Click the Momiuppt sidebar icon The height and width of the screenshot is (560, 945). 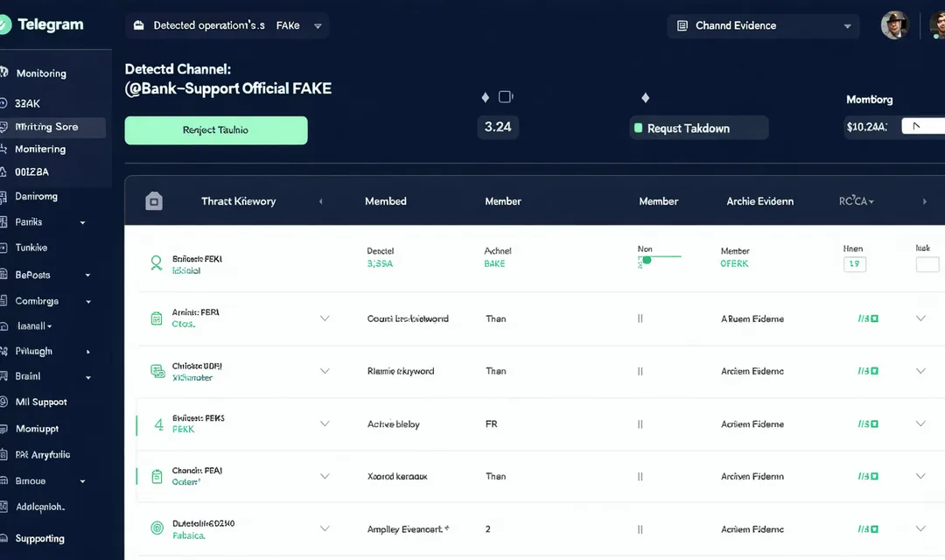[x=3, y=429]
